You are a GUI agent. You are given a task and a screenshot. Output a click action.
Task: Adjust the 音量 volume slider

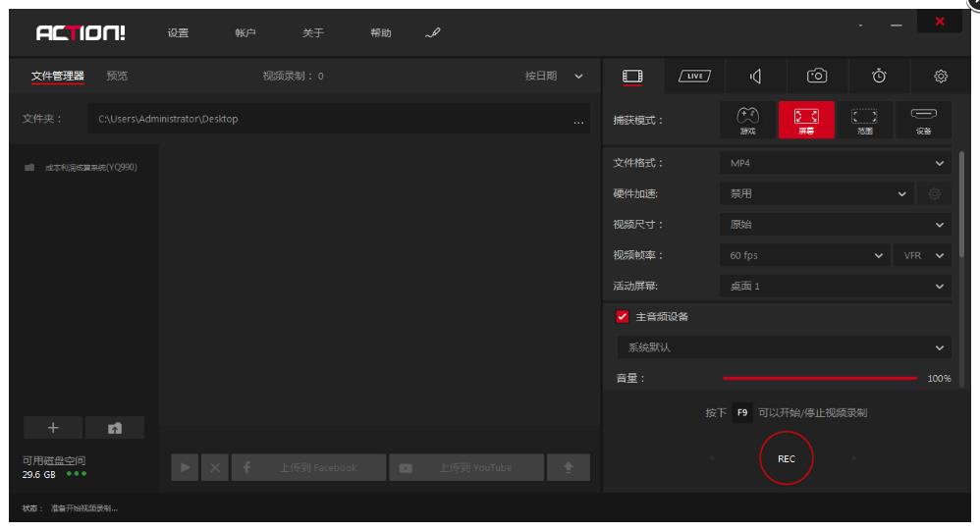pyautogui.click(x=819, y=378)
